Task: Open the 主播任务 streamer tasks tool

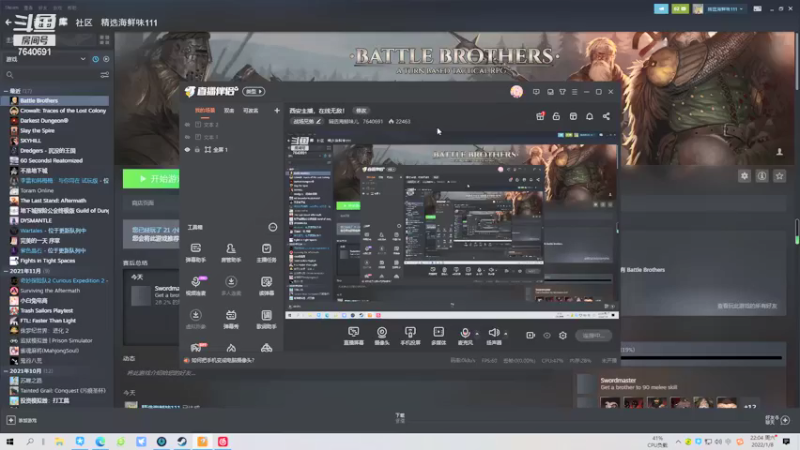Action: tap(266, 253)
